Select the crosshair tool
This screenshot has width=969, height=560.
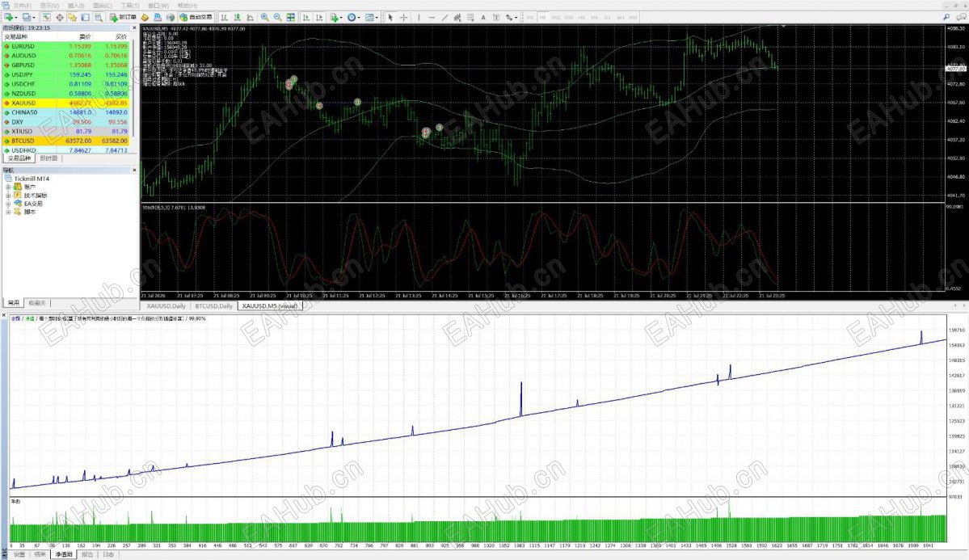[x=403, y=17]
